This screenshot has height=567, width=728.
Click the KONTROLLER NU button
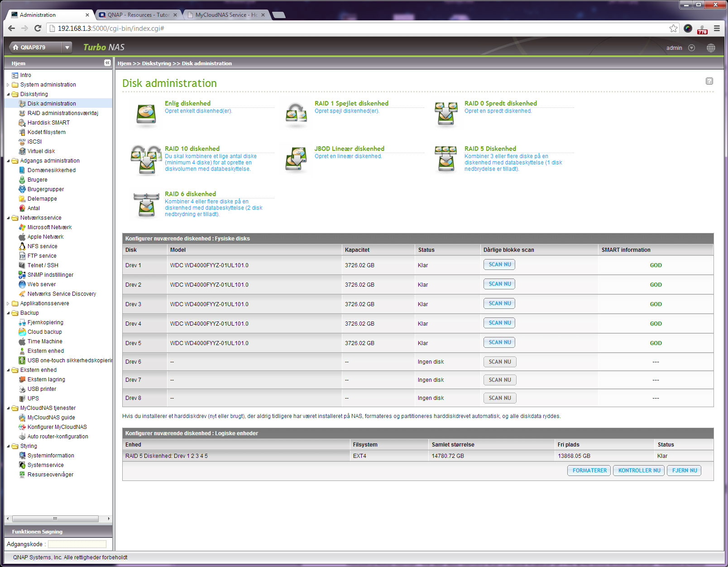click(639, 471)
